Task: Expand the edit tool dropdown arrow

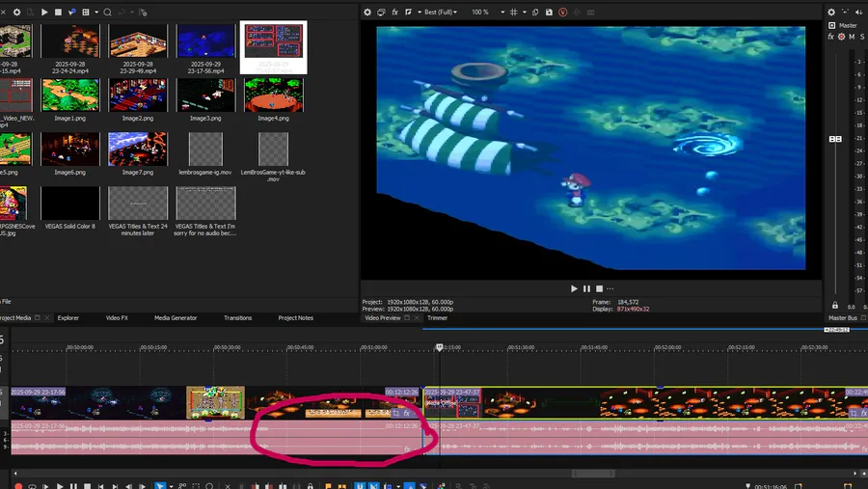Action: (171, 486)
